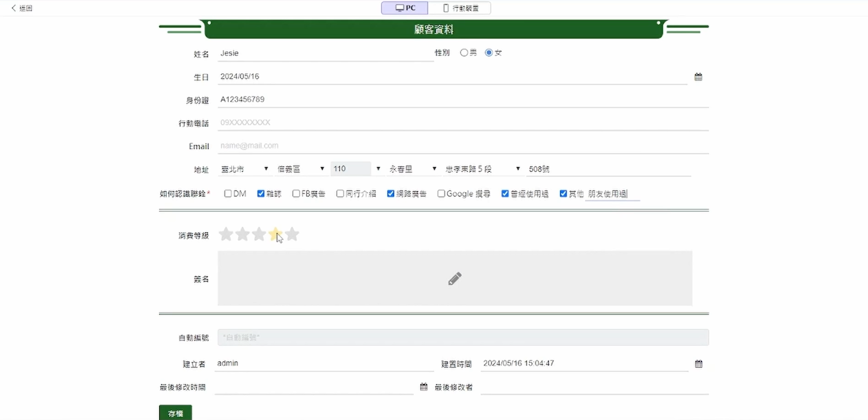Set consumption level to four stars

(276, 234)
